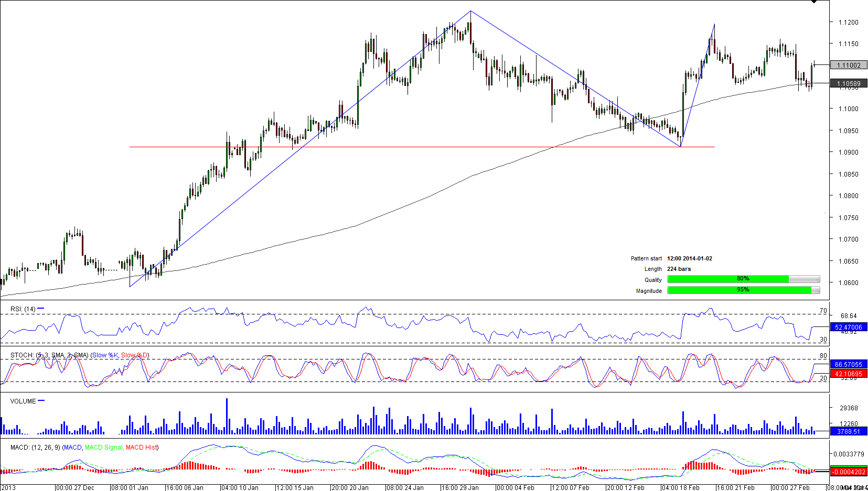
Task: Select the 1.11002 current price tag
Action: pyautogui.click(x=849, y=66)
